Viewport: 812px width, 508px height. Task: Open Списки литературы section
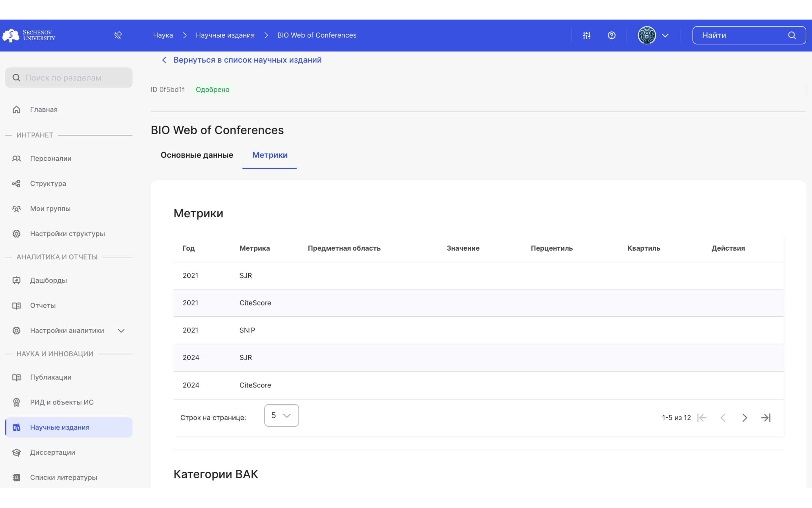tap(69, 478)
